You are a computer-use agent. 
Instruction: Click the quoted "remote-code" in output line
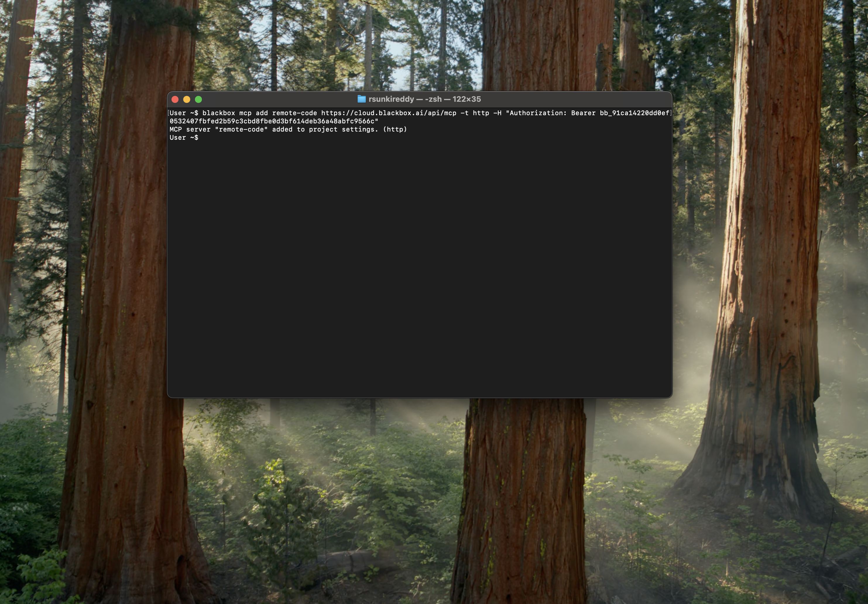[241, 129]
